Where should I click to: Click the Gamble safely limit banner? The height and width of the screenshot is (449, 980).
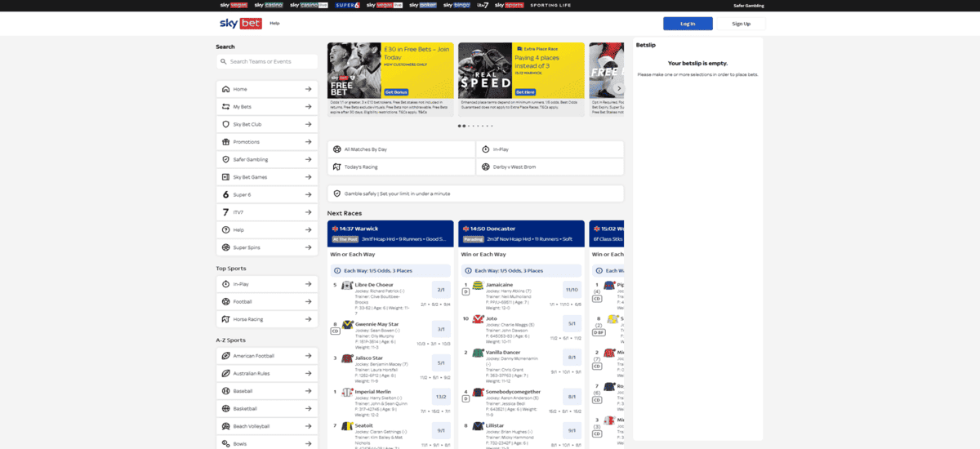pyautogui.click(x=475, y=193)
